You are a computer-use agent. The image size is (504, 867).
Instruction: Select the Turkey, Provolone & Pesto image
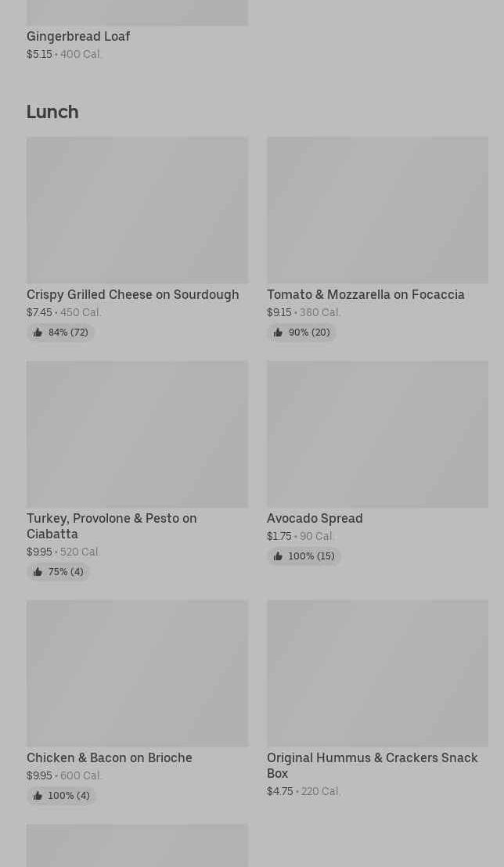pyautogui.click(x=137, y=433)
